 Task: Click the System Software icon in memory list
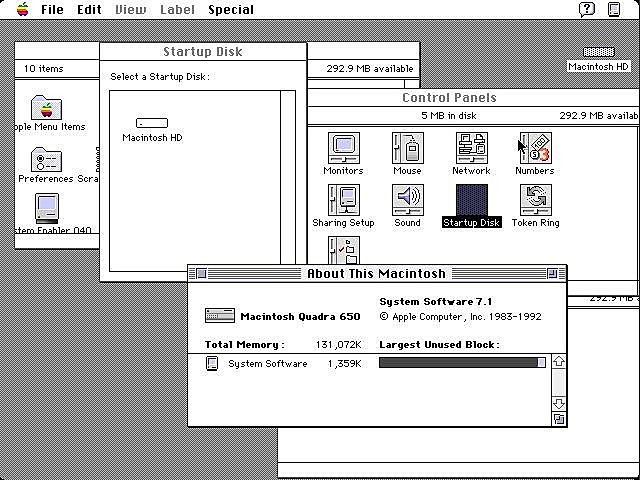point(212,363)
